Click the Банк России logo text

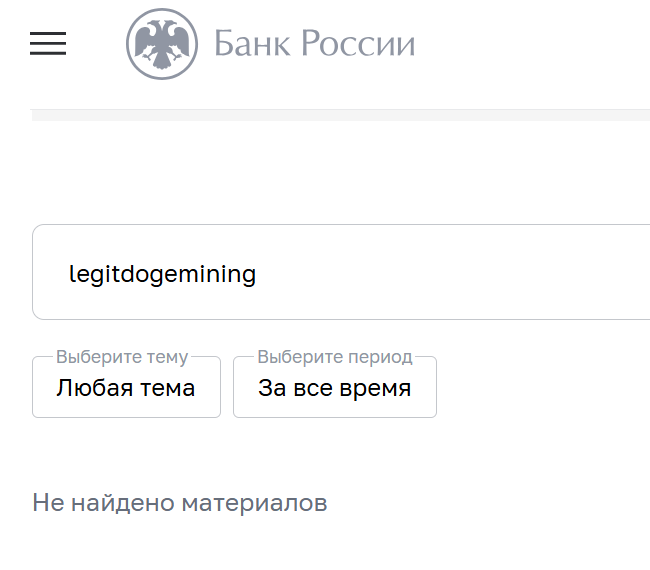(x=314, y=45)
